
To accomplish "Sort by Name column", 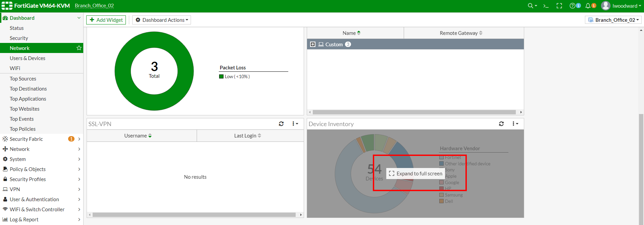I will [x=355, y=33].
